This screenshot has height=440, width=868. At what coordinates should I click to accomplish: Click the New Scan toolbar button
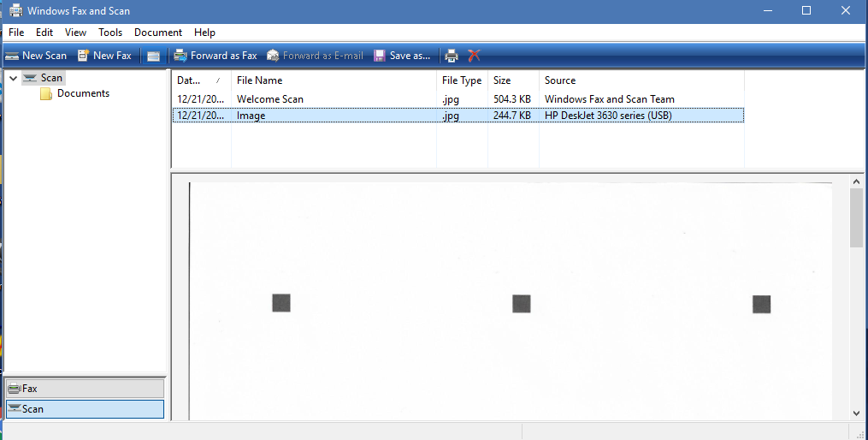click(x=36, y=56)
